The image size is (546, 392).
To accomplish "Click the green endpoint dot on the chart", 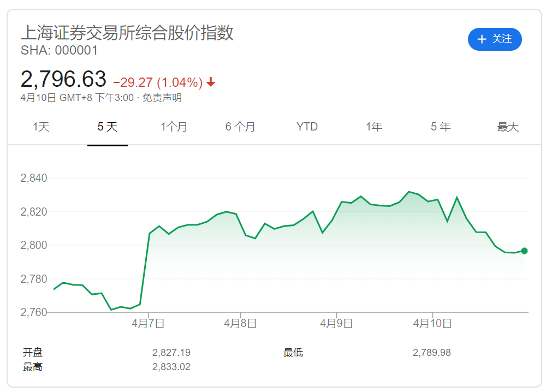I will click(524, 251).
